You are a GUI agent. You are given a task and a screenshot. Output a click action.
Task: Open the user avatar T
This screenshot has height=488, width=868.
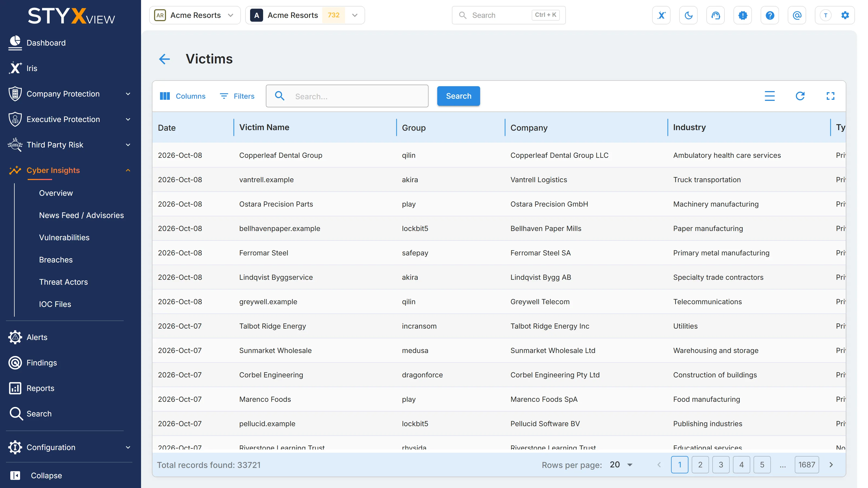point(825,15)
